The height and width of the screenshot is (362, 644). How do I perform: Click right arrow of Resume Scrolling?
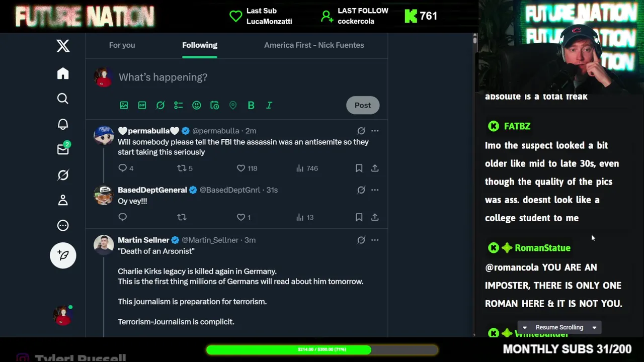[x=594, y=327]
